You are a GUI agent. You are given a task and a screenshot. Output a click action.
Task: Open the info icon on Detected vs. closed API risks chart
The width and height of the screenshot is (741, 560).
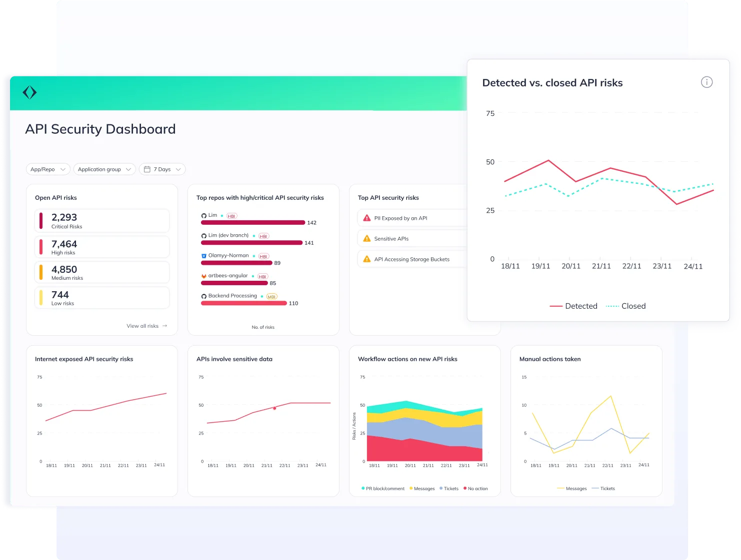point(706,82)
